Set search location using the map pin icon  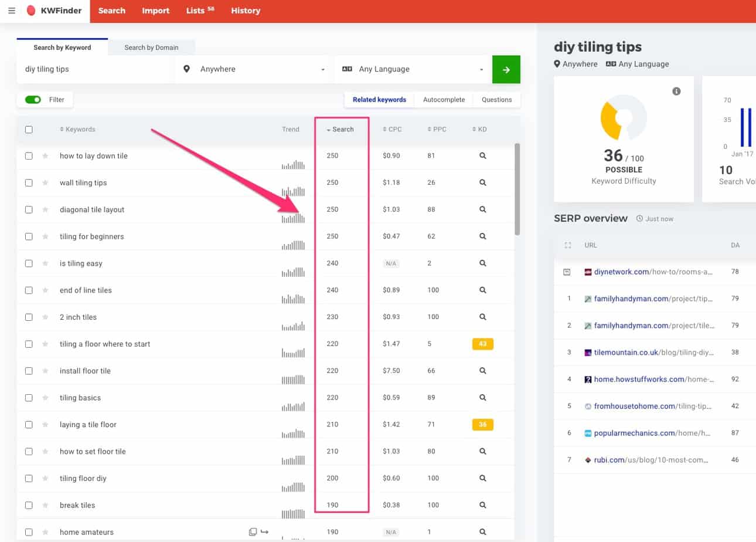[x=186, y=69]
